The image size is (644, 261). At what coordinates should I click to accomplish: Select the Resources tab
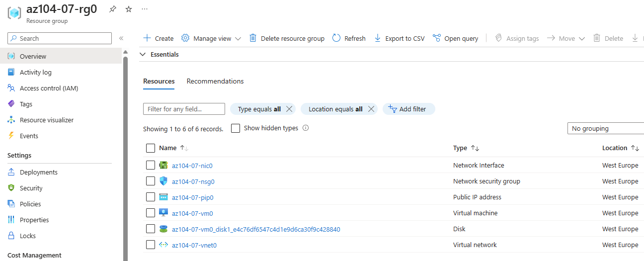click(x=159, y=81)
